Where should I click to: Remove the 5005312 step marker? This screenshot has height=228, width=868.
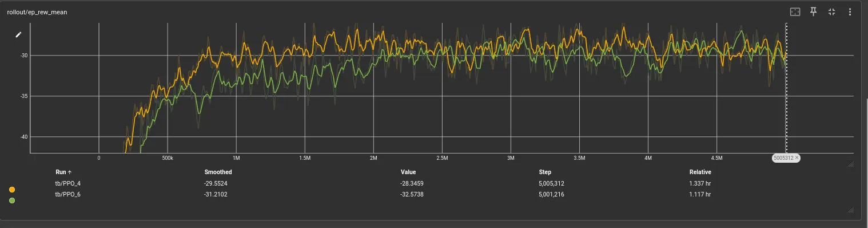797,158
